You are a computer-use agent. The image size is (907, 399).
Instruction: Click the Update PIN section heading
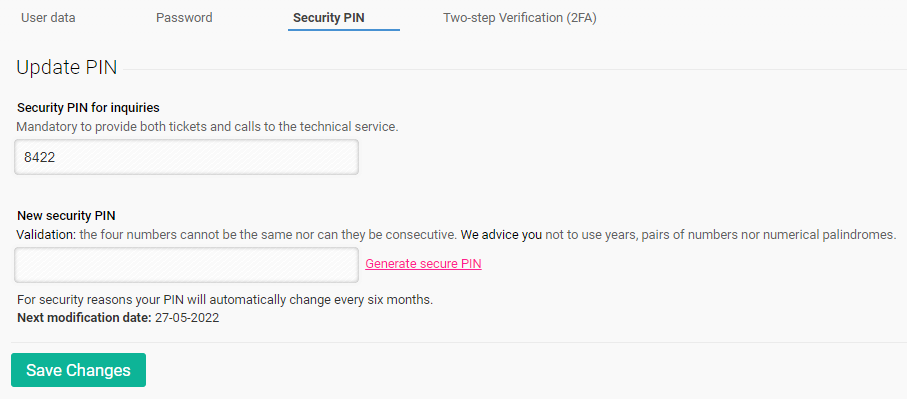67,68
